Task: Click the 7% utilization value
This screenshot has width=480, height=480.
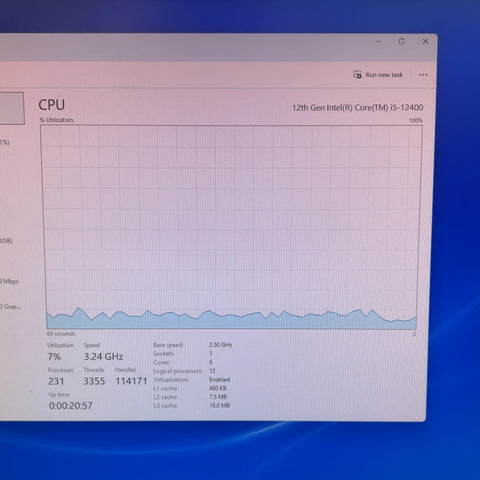Action: coord(54,357)
